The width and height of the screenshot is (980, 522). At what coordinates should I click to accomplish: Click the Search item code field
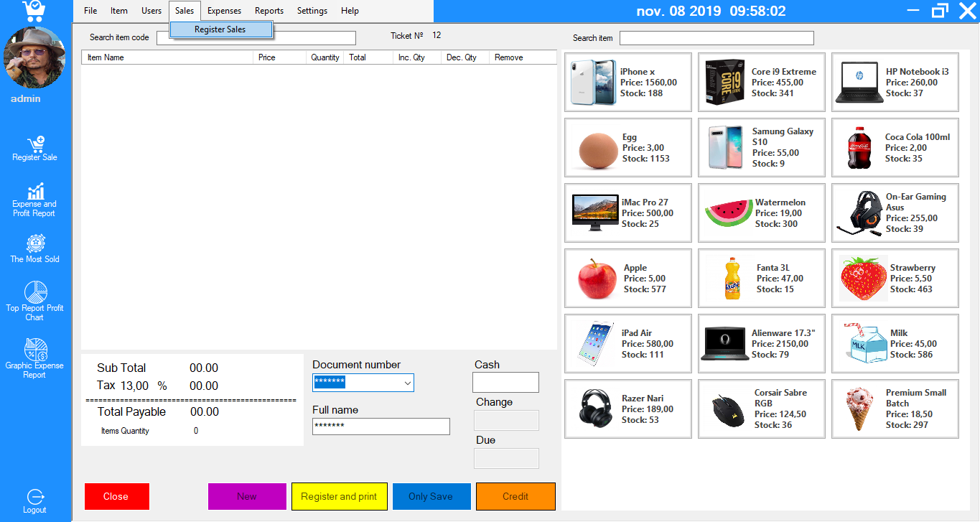click(x=256, y=38)
